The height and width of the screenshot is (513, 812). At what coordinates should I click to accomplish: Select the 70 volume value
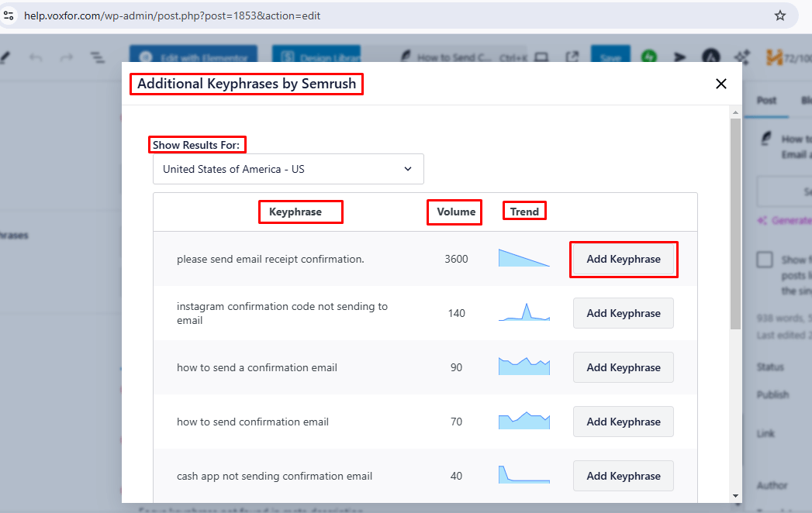point(456,422)
